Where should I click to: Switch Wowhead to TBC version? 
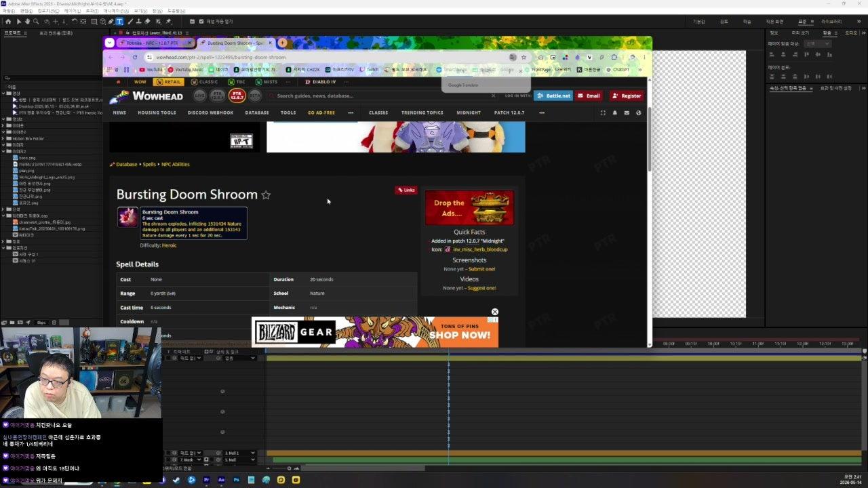[x=237, y=82]
